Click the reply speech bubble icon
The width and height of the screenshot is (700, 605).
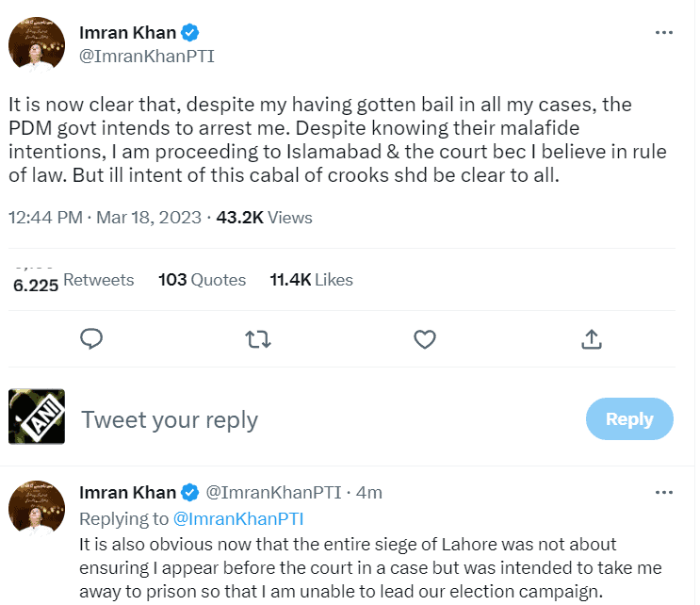91,337
